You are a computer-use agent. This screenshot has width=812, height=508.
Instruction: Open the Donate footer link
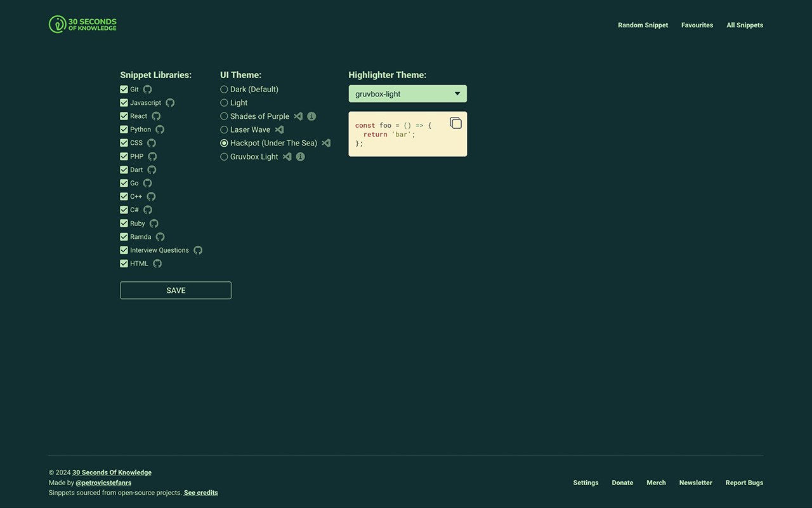(x=622, y=483)
